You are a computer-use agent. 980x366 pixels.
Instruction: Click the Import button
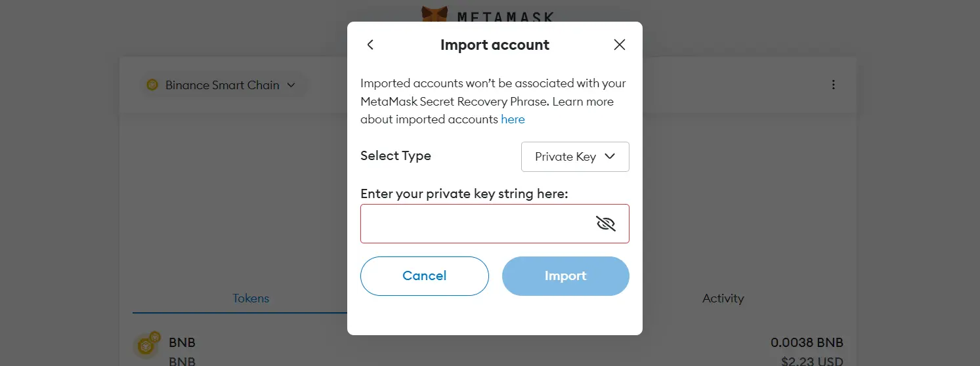point(565,276)
